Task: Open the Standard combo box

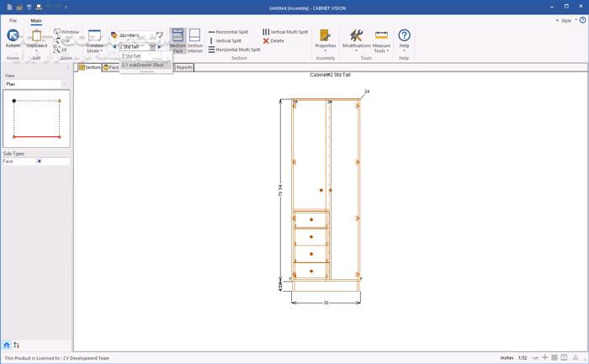Action: 137,35
